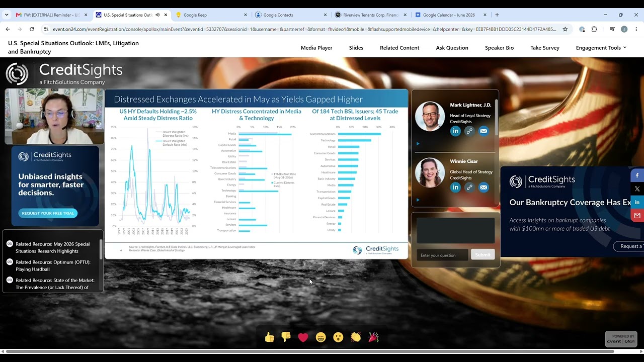Open Slides panel
Screen dimensions: 644x362
point(356,48)
